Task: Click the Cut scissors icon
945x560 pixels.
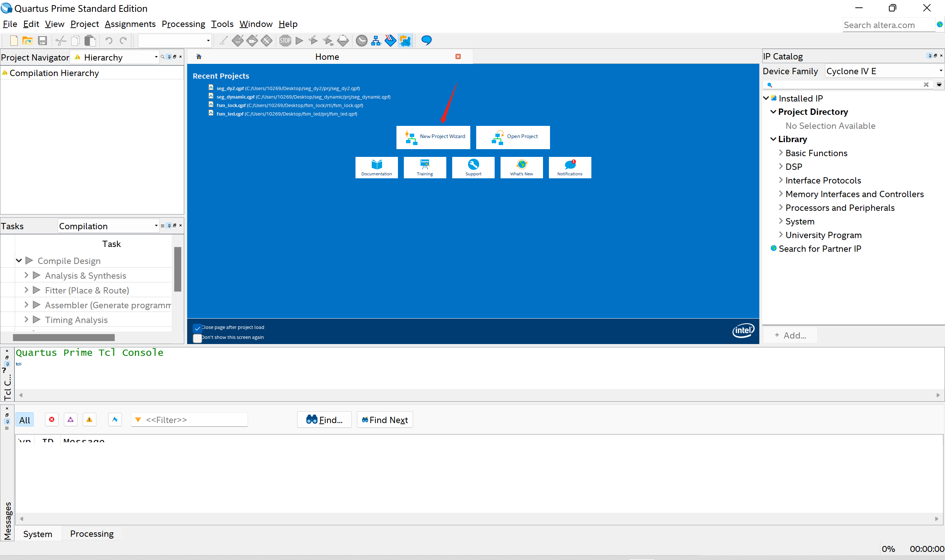Action: pos(61,40)
